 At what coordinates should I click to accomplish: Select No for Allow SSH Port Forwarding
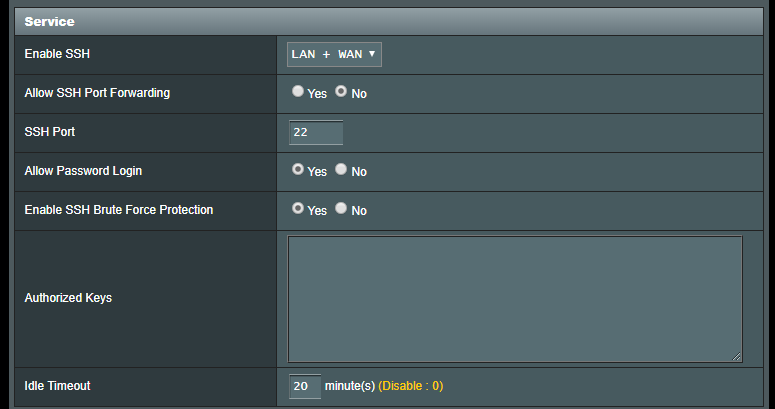tap(341, 91)
